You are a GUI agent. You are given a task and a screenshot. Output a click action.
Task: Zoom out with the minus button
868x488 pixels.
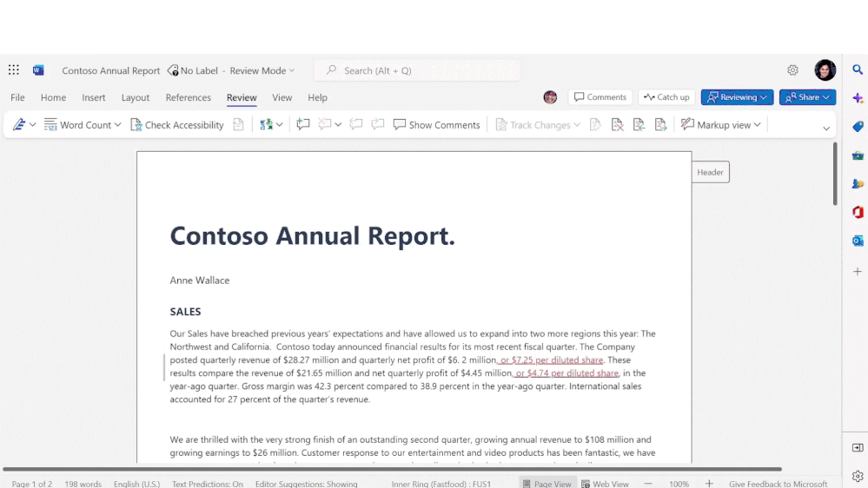coord(647,484)
